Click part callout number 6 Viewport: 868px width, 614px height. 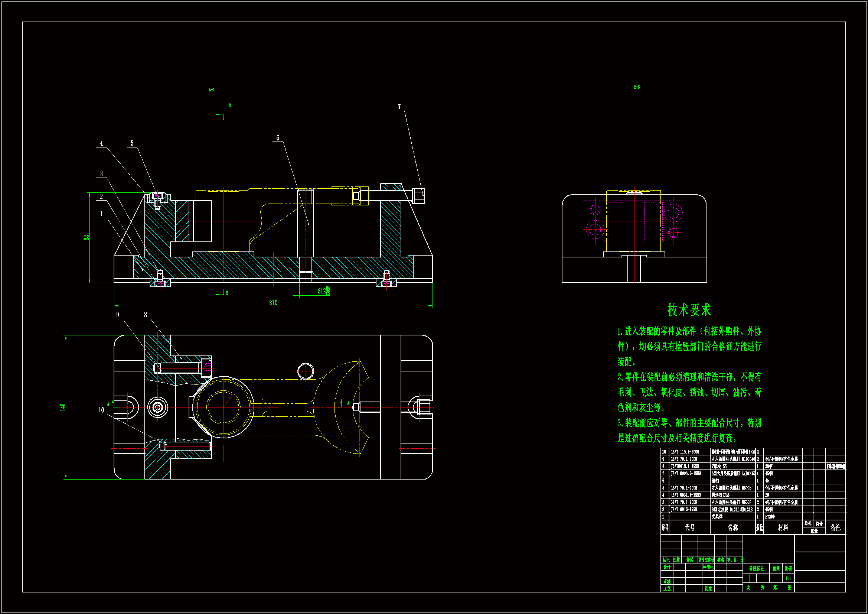277,138
